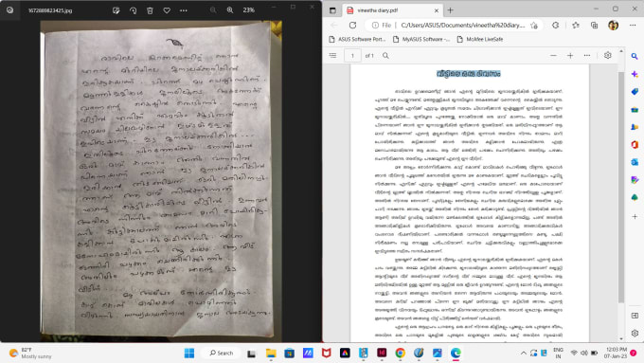The height and width of the screenshot is (363, 644).
Task: Open the clock showing 12:03 PM
Action: tap(616, 354)
